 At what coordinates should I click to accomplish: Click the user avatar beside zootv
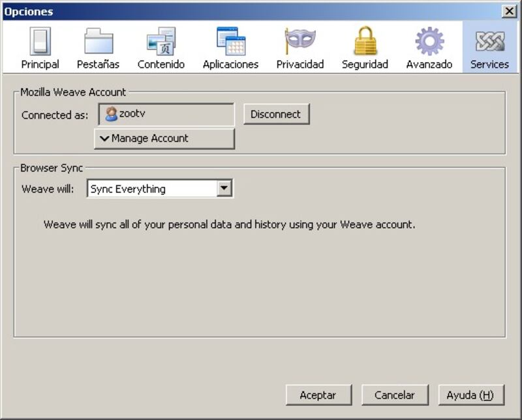[x=111, y=114]
